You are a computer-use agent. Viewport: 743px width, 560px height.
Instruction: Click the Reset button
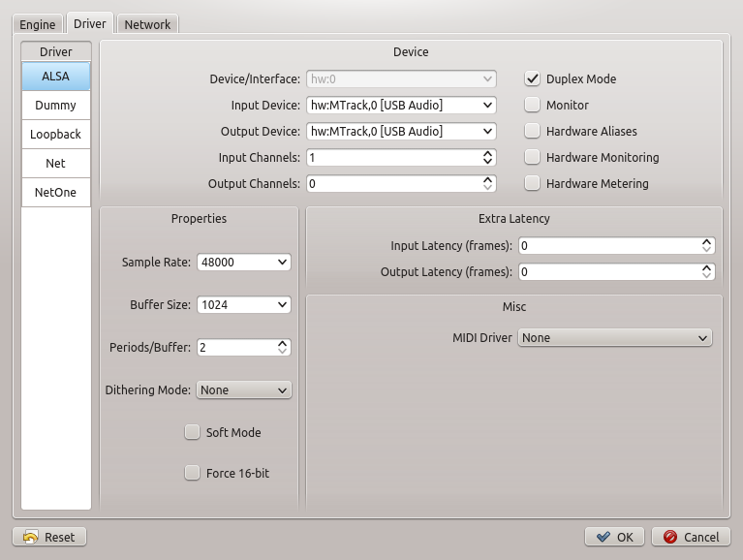click(x=48, y=537)
